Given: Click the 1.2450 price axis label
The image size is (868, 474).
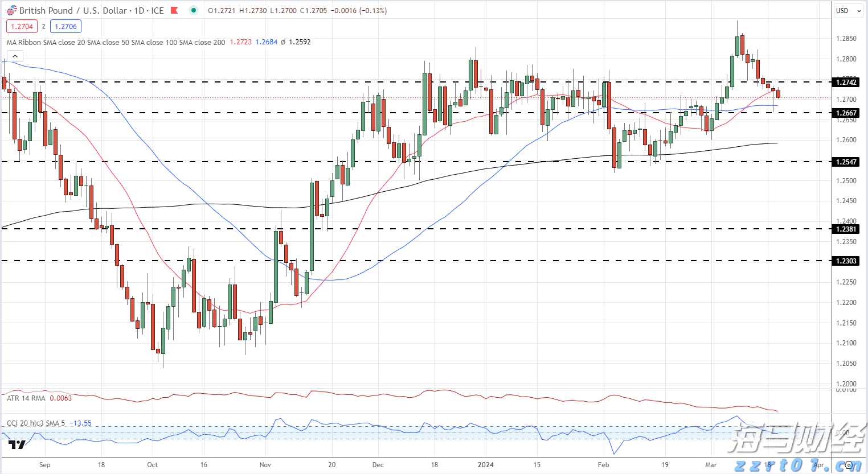Looking at the screenshot, I should tap(846, 201).
